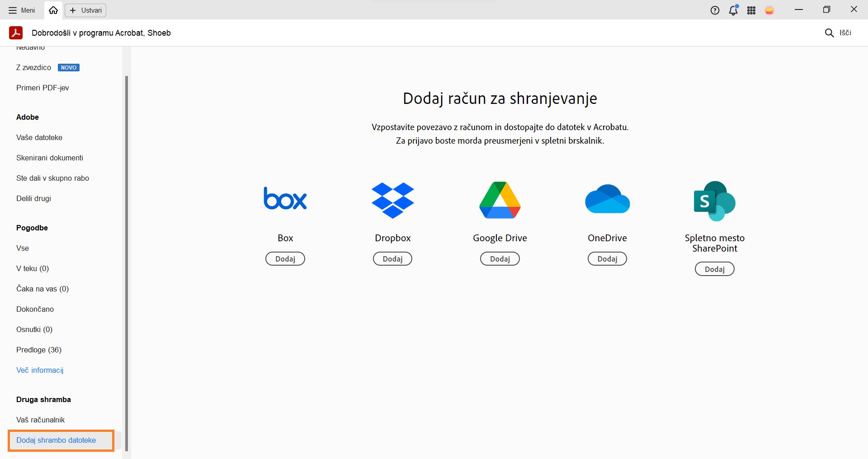Switch to the Home tab
This screenshot has width=868, height=459.
pyautogui.click(x=53, y=10)
